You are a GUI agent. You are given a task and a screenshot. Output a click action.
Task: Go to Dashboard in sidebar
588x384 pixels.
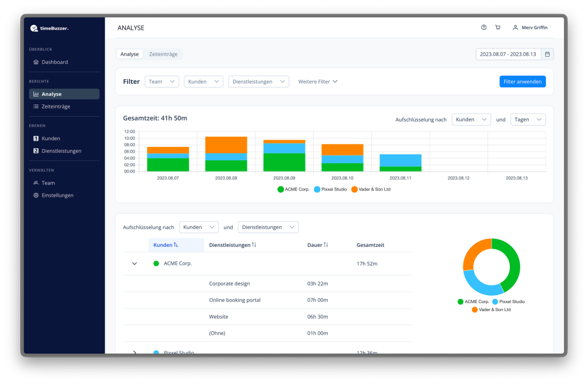click(x=64, y=62)
